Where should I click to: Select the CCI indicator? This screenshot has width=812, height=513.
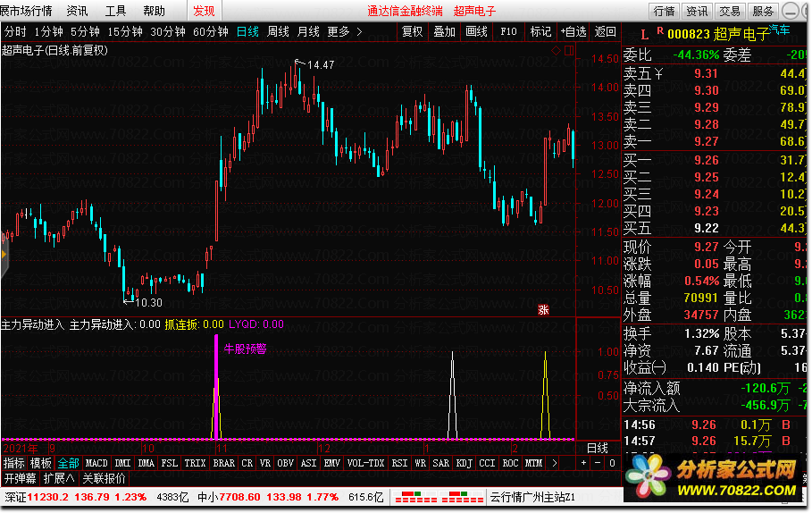487,463
